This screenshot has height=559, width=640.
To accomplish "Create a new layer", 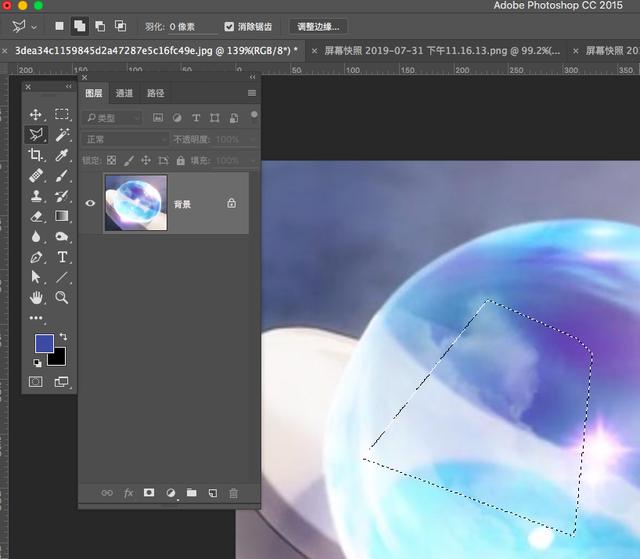I will click(213, 493).
